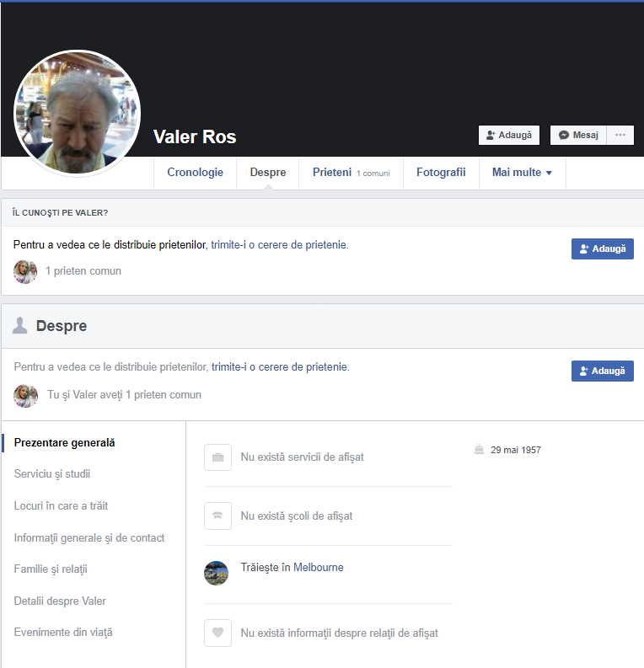Switch to the Cronologie tab
Image resolution: width=644 pixels, height=668 pixels.
click(x=196, y=172)
